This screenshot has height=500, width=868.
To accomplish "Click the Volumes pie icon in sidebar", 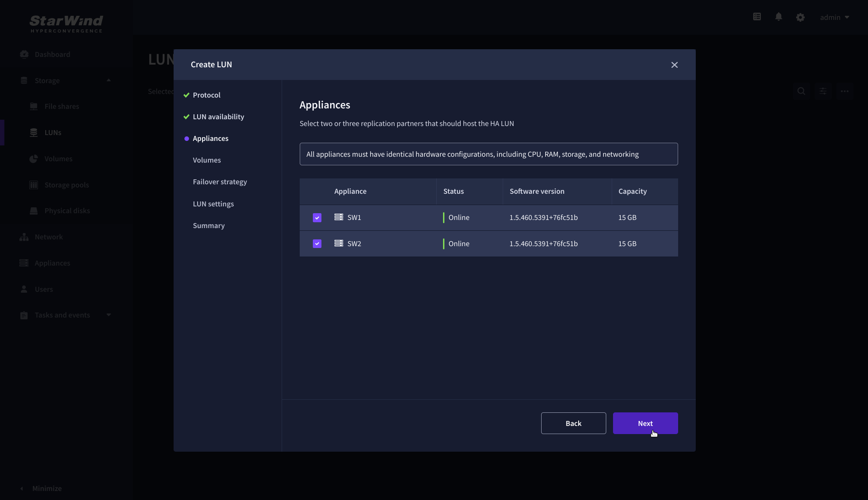I will [33, 159].
